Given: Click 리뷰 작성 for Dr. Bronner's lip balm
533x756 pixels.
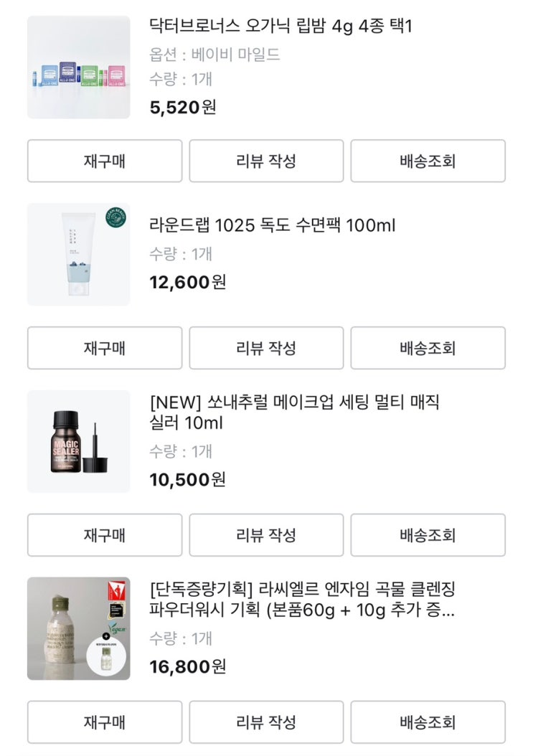Looking at the screenshot, I should (266, 161).
